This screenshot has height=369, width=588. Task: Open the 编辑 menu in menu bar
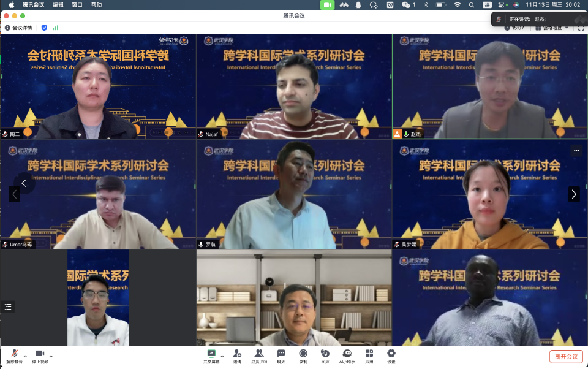[x=58, y=4]
